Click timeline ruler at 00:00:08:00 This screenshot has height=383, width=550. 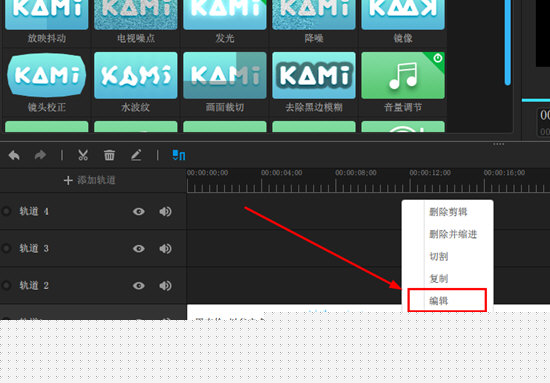point(356,173)
